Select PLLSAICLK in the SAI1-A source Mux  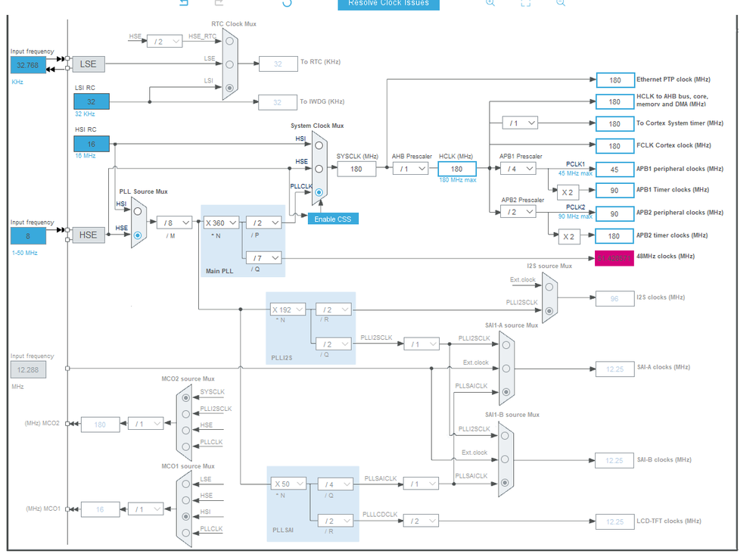click(506, 392)
